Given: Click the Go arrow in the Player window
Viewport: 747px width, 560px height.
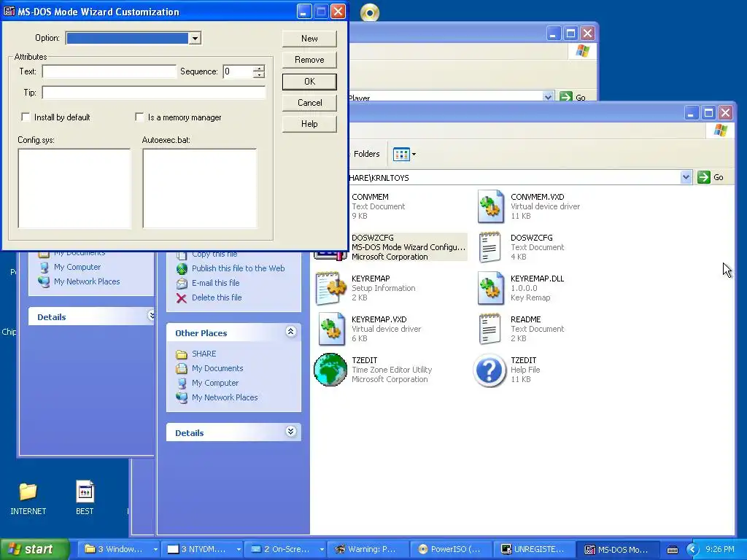Looking at the screenshot, I should [x=565, y=97].
